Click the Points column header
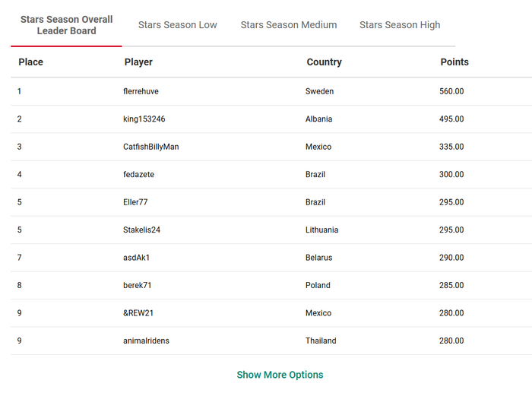532x393 pixels. [454, 62]
